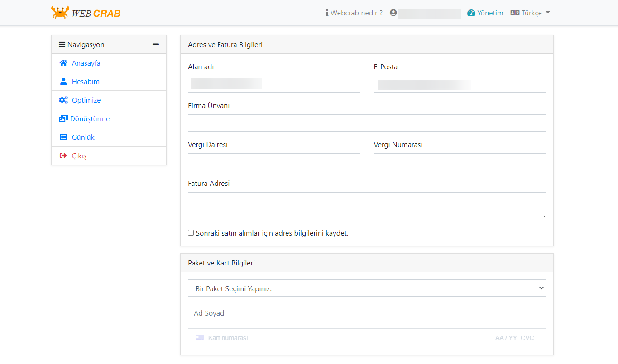Focus the Fatura Adresi text area
This screenshot has height=364, width=618.
tap(367, 206)
